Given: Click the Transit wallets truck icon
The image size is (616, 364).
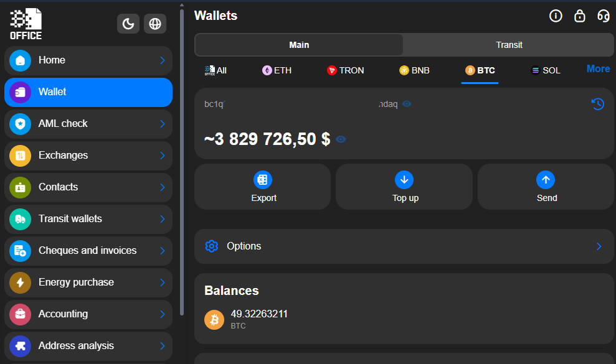Looking at the screenshot, I should 20,219.
